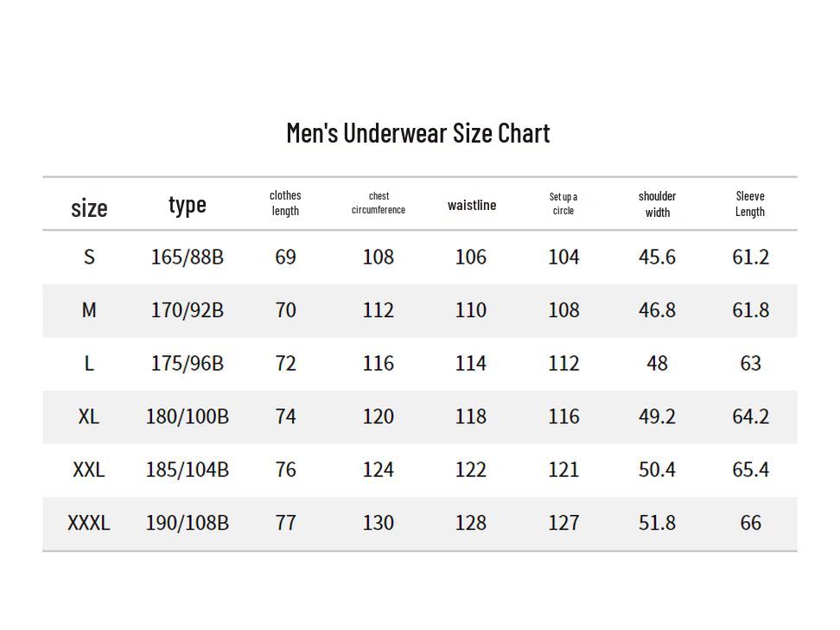
Task: Click the 'Set up a circle' header
Action: 563,203
